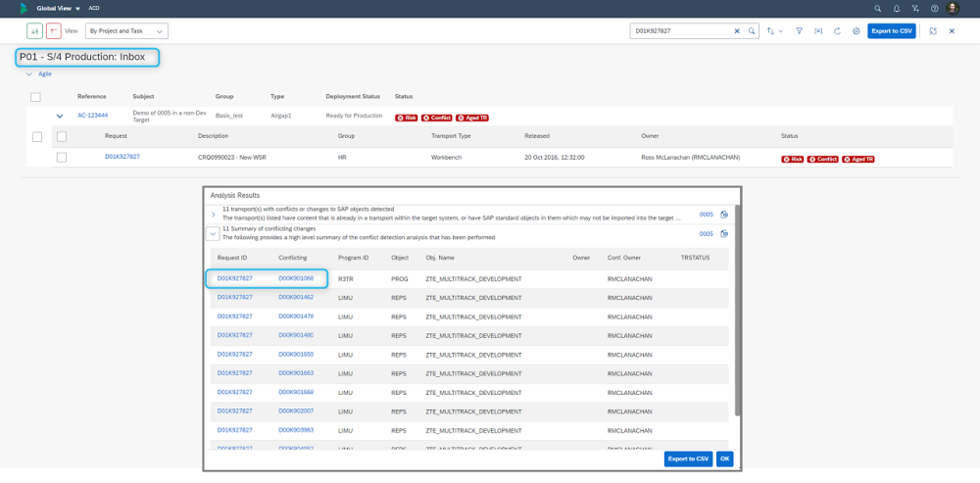980x483 pixels.
Task: Open the filter funnel icon in toolbar
Action: 800,31
